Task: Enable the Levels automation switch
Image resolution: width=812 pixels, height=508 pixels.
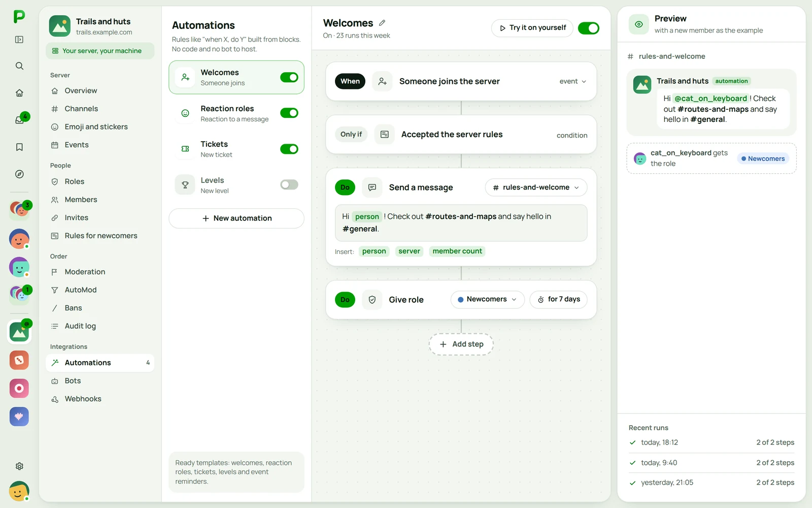Action: [289, 185]
